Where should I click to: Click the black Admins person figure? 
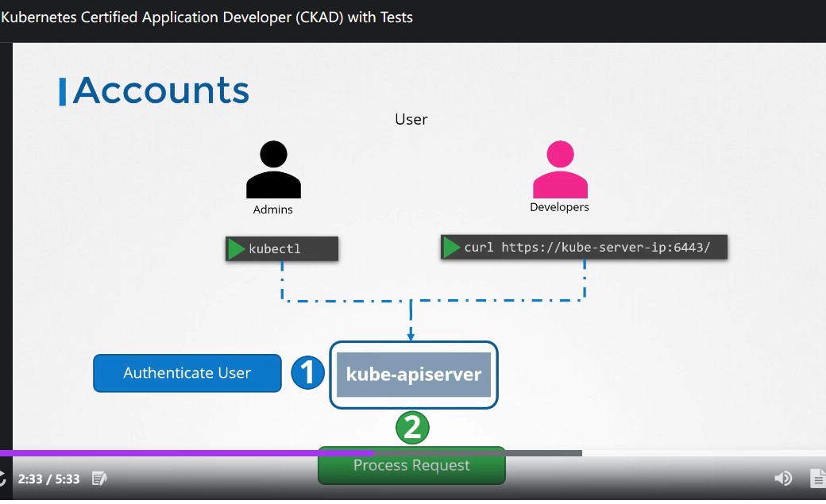(x=273, y=169)
